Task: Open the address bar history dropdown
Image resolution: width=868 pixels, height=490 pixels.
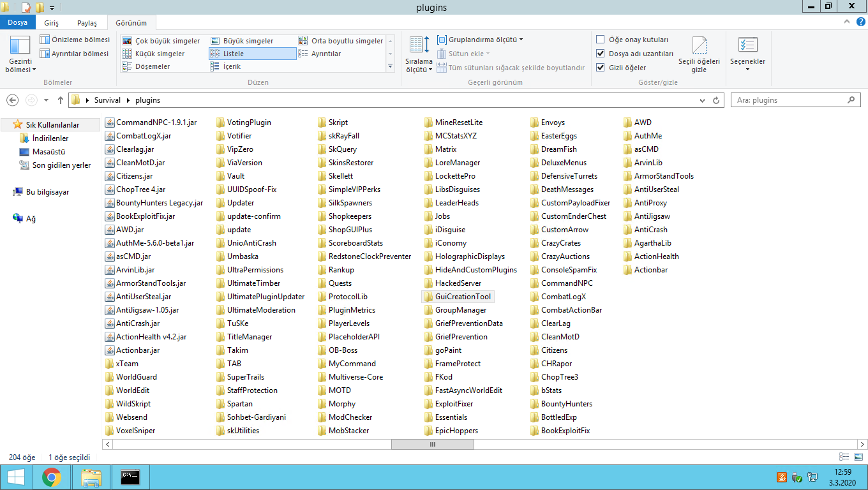Action: point(703,100)
